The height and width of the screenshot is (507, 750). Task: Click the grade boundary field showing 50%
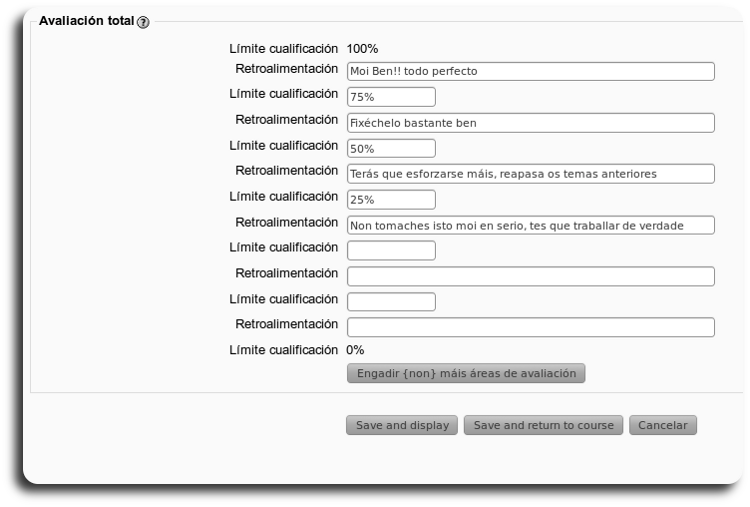pos(391,148)
